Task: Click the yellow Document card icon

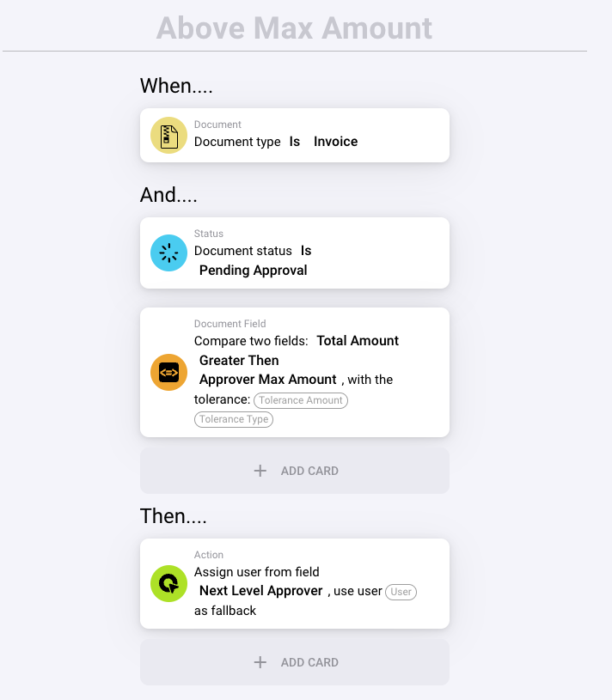Action: coord(169,135)
